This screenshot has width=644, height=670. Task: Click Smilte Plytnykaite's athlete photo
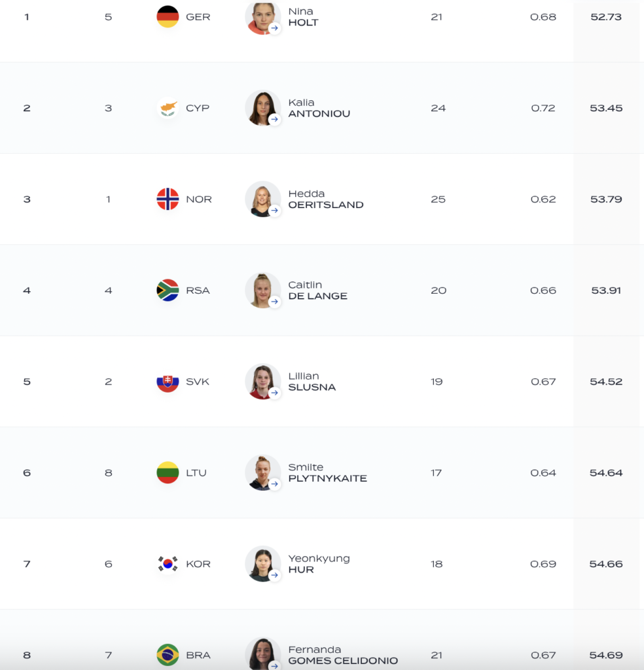point(262,471)
